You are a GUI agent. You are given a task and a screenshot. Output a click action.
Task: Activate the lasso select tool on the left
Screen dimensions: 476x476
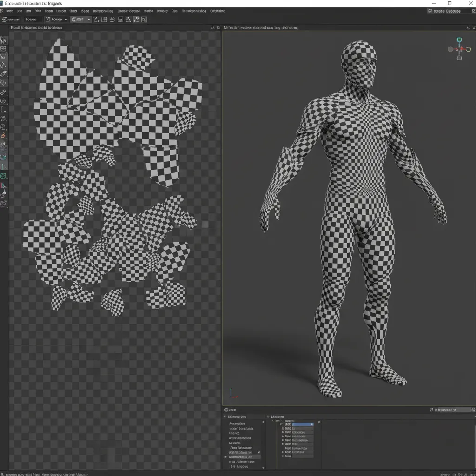(x=4, y=65)
